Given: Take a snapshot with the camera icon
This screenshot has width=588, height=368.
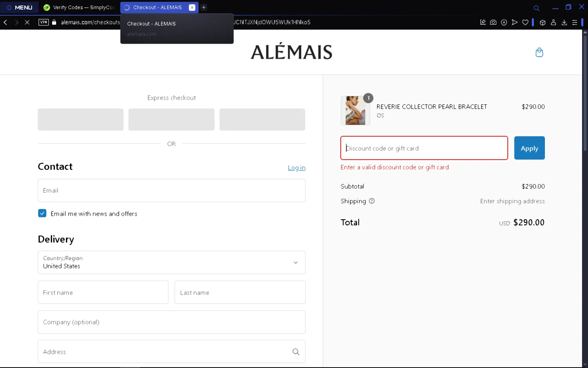Looking at the screenshot, I should (493, 22).
